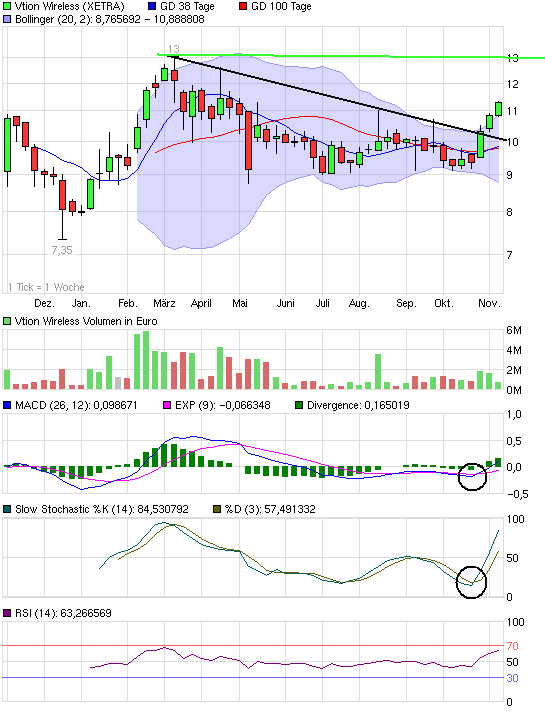Click the 'April' month axis label
Image resolution: width=545 pixels, height=723 pixels.
201,303
